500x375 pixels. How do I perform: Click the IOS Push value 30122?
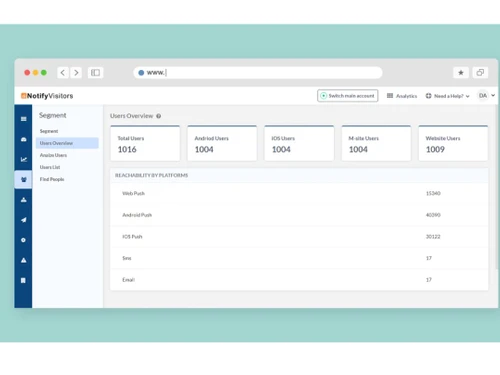[x=433, y=237]
